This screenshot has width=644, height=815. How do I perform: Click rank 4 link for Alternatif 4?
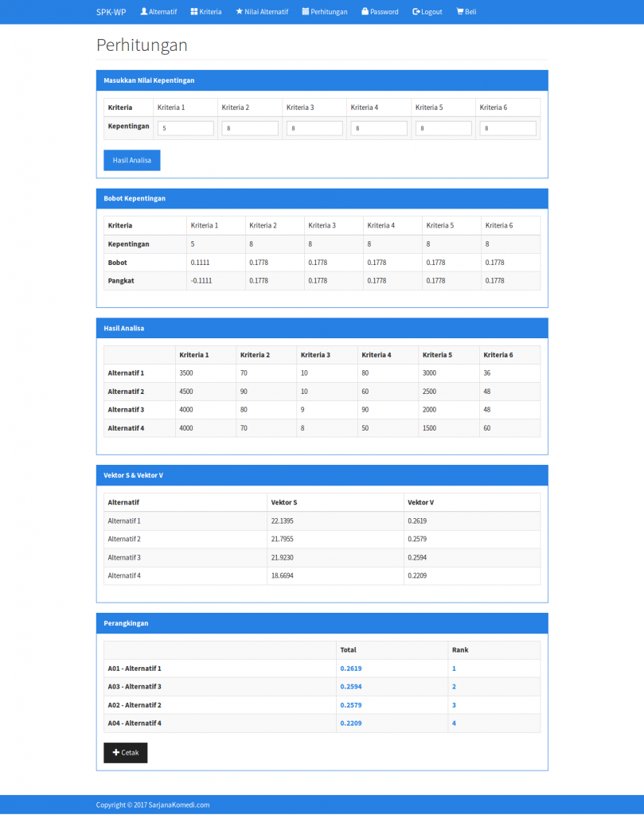click(x=454, y=723)
